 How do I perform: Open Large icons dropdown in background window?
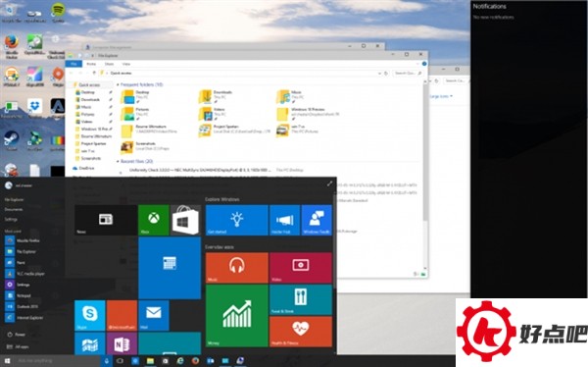pyautogui.click(x=441, y=96)
